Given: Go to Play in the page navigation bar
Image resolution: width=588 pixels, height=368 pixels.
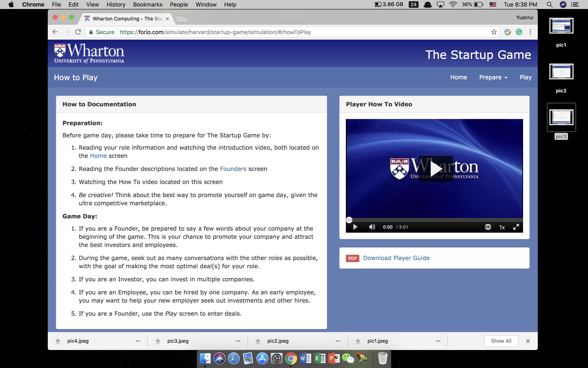Looking at the screenshot, I should click(526, 77).
